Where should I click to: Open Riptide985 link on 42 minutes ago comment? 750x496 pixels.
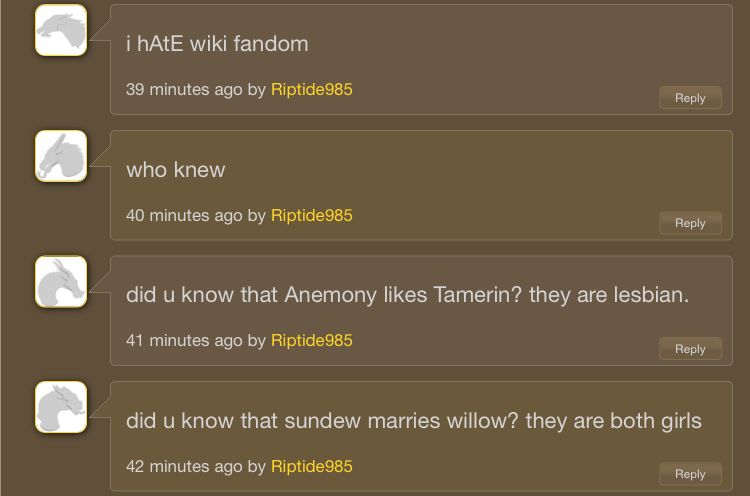point(311,466)
